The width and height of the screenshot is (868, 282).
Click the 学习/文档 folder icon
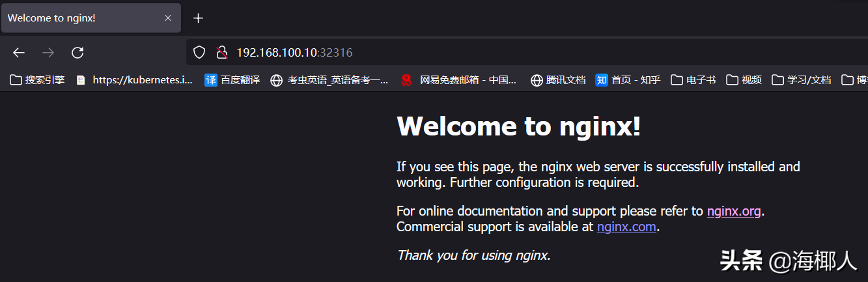point(777,80)
